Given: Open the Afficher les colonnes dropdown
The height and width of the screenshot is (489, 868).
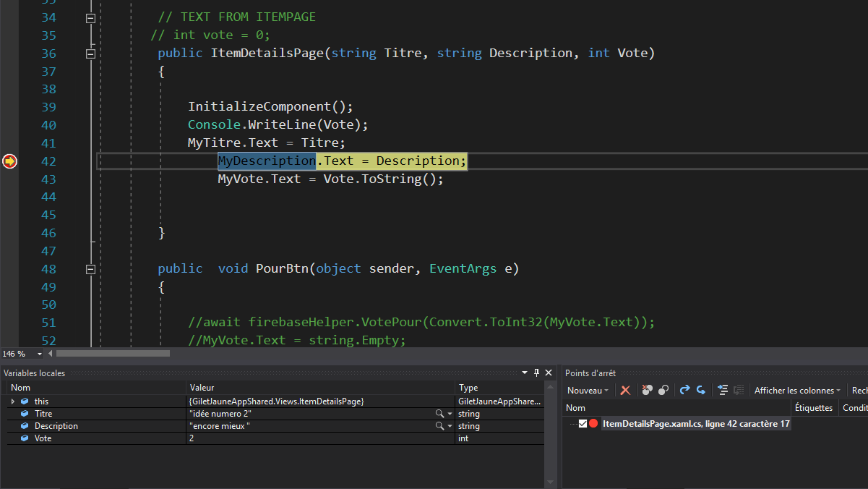Looking at the screenshot, I should 798,390.
